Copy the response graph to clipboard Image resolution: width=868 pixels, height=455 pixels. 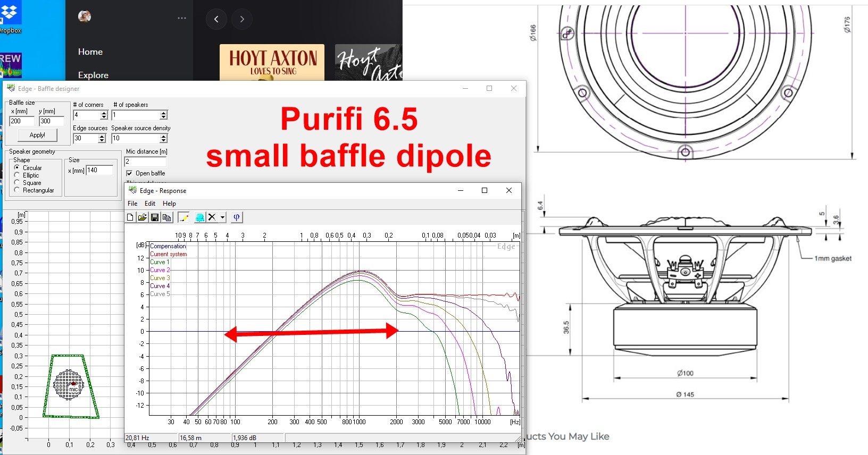click(166, 217)
